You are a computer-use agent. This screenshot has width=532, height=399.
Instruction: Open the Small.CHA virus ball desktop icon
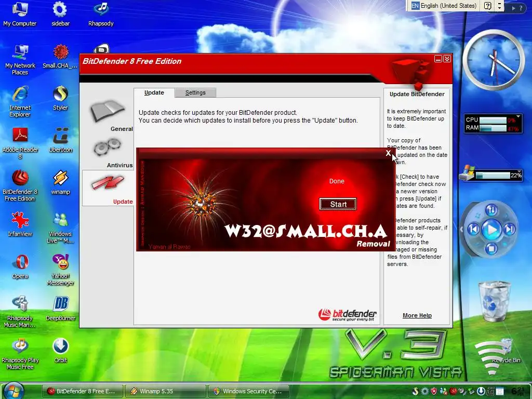[60, 56]
